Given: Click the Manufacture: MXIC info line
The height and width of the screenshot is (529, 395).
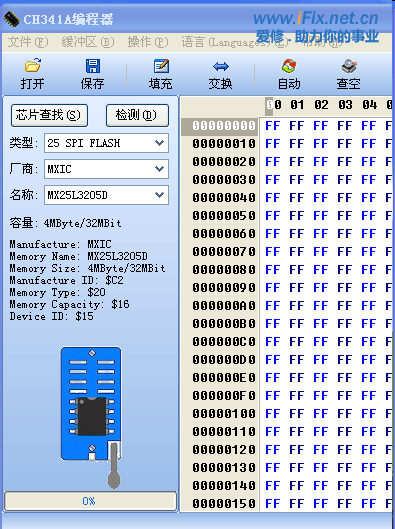Looking at the screenshot, I should (x=60, y=244).
